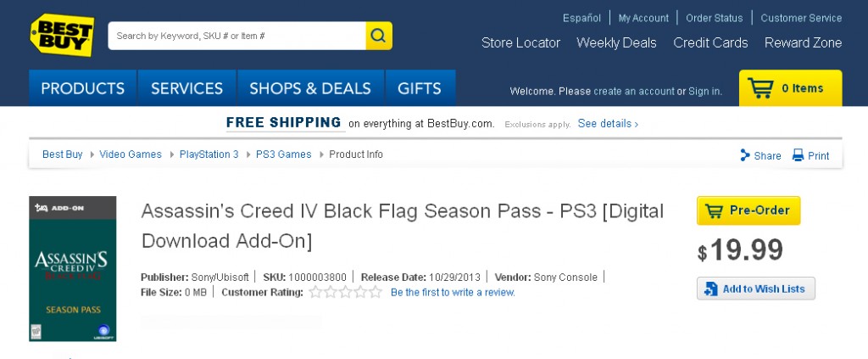The width and height of the screenshot is (868, 359).
Task: Click the yellow search magnifier button
Action: click(x=379, y=36)
